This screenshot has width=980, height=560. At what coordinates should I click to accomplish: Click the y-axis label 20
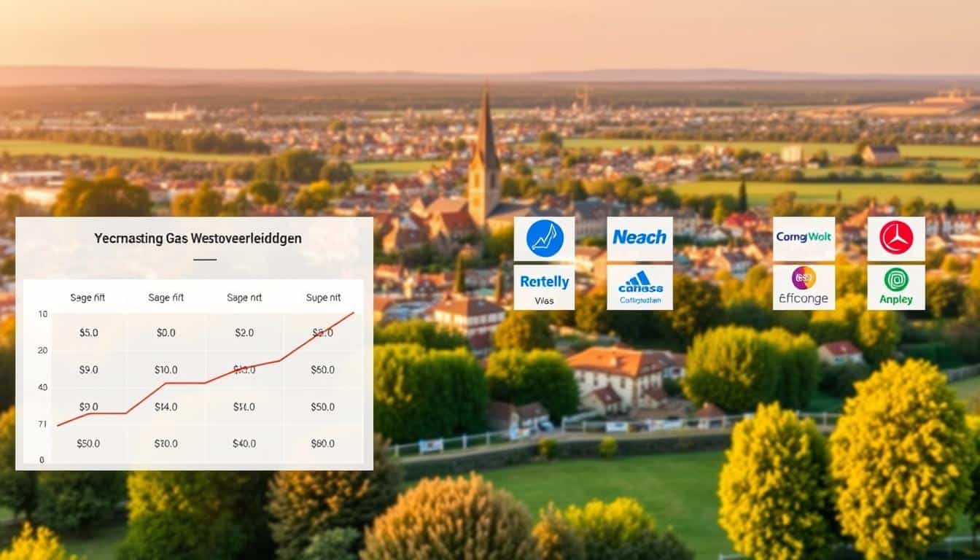42,351
